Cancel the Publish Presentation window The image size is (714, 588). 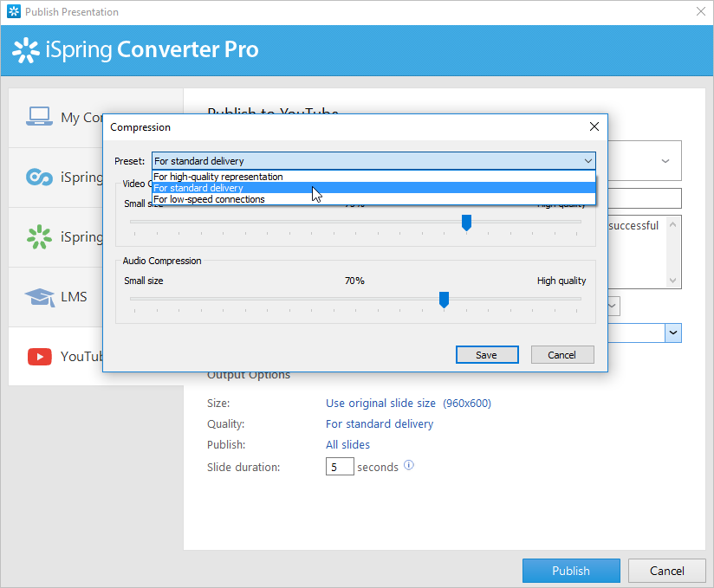pyautogui.click(x=666, y=571)
